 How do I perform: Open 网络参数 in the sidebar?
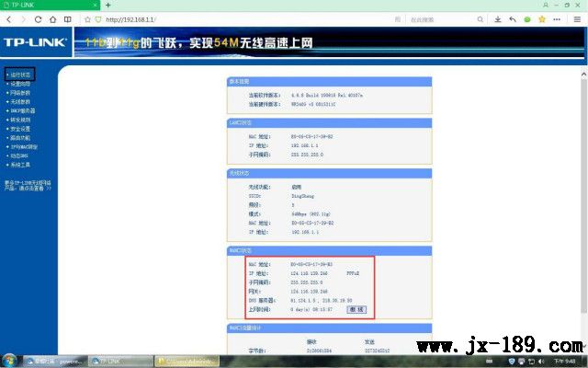[x=20, y=93]
